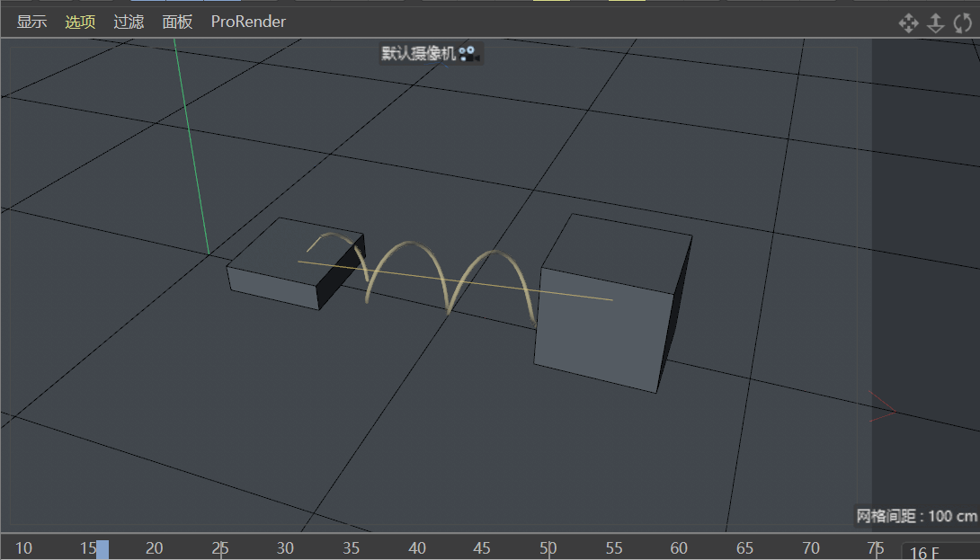Open the 显示 viewport menu
The height and width of the screenshot is (560, 980).
tap(31, 22)
